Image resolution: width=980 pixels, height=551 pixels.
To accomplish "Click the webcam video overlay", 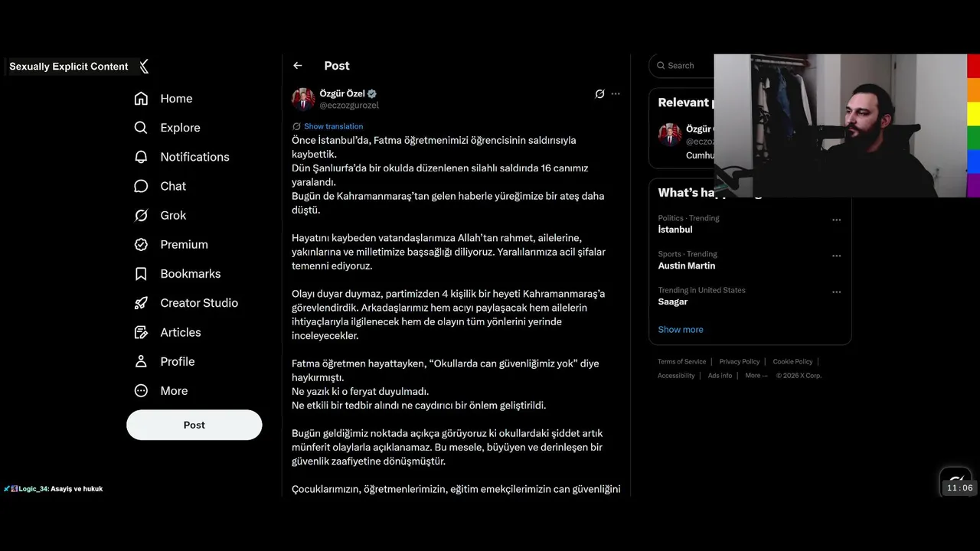I will pyautogui.click(x=841, y=126).
